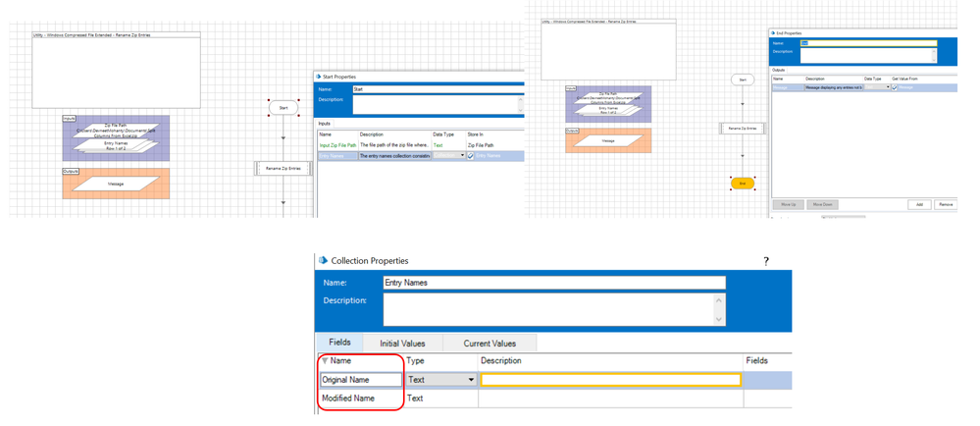
Task: Click the Remove button in End Properties
Action: point(946,204)
